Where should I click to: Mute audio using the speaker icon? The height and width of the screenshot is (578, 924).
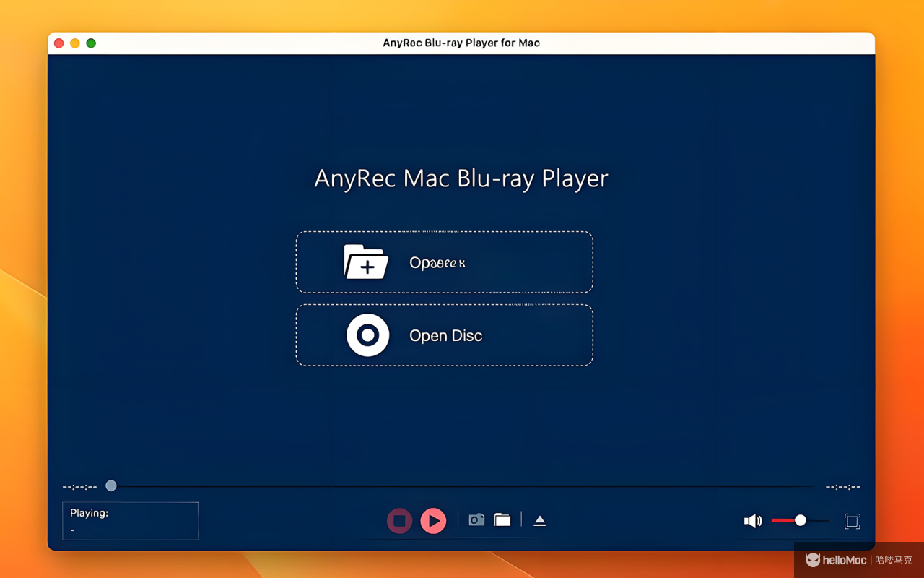(753, 521)
